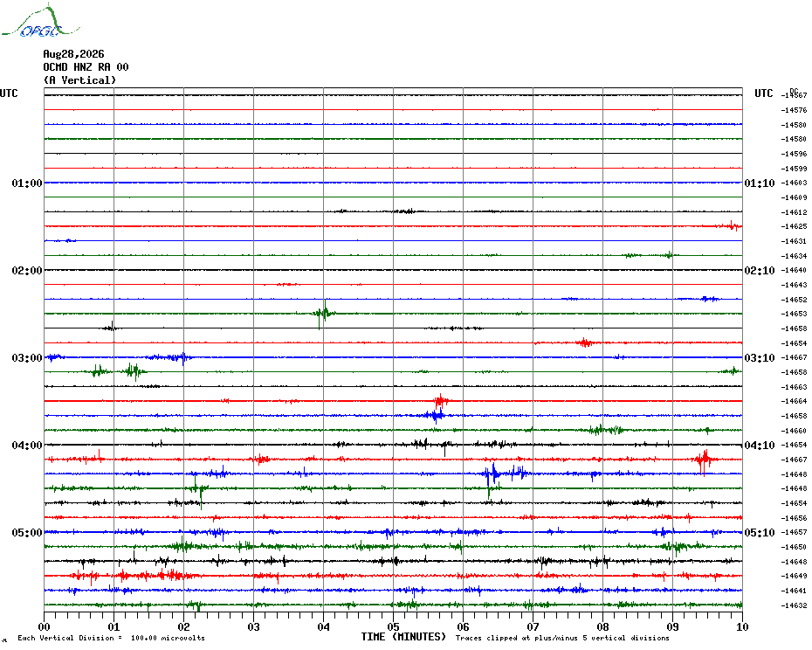The width and height of the screenshot is (812, 650).
Task: Click the OFGC logo at the top
Action: [40, 21]
